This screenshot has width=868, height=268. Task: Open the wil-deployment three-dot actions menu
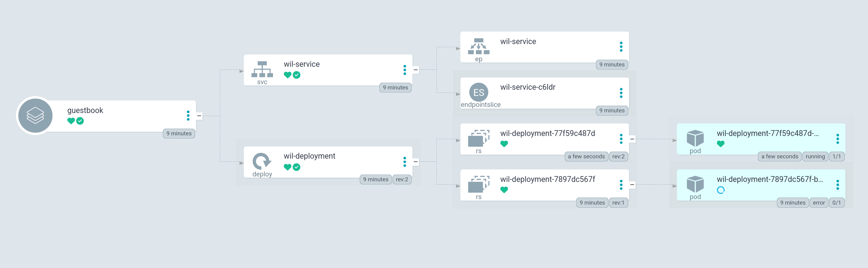[x=404, y=162]
